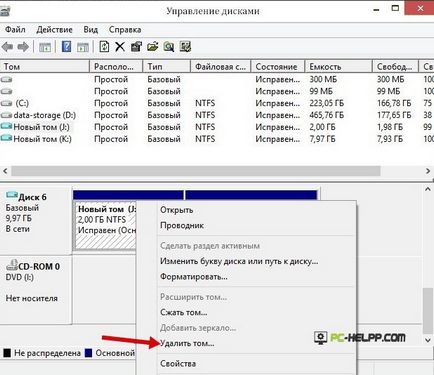Click '9,97 ГБ' under Диск 6
Image resolution: width=434 pixels, height=375 pixels.
coord(19,218)
